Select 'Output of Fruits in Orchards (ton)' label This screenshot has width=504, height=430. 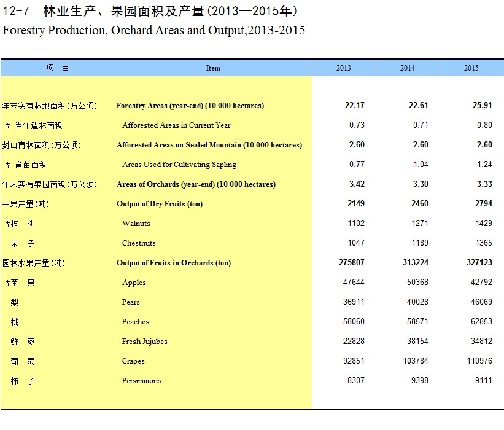pos(174,263)
